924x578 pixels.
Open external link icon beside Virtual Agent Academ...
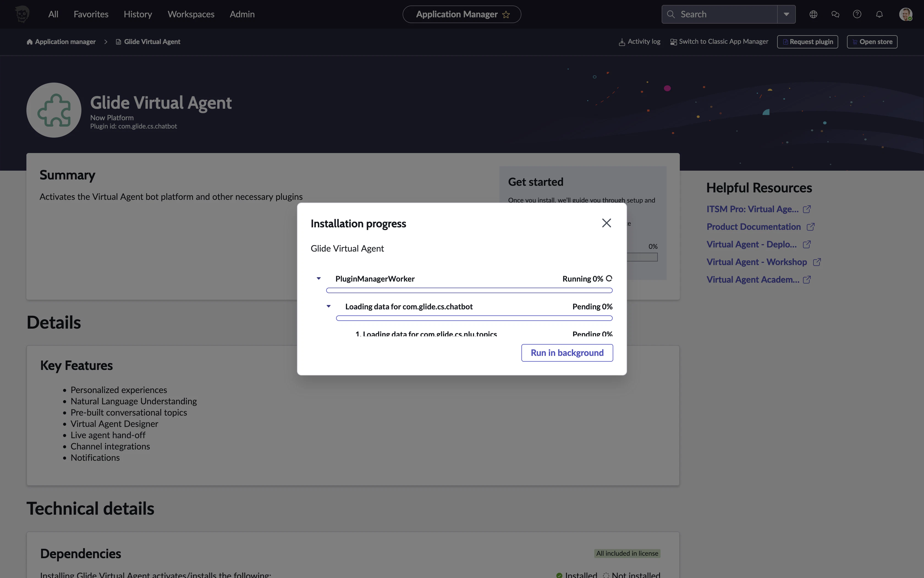(807, 279)
